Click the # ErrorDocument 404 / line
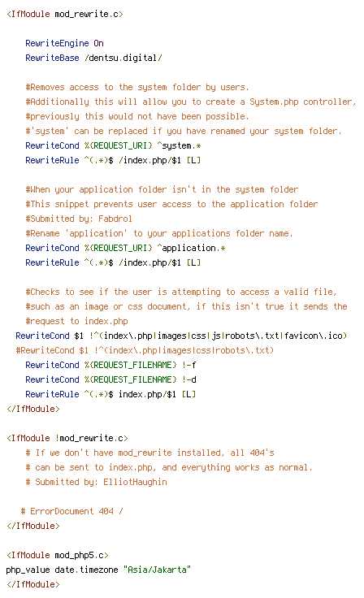The height and width of the screenshot is (598, 364). (71, 511)
